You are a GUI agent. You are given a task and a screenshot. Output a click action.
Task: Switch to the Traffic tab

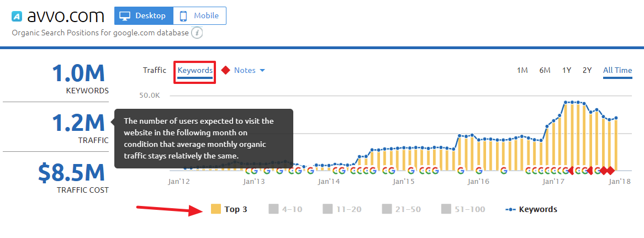tap(155, 70)
